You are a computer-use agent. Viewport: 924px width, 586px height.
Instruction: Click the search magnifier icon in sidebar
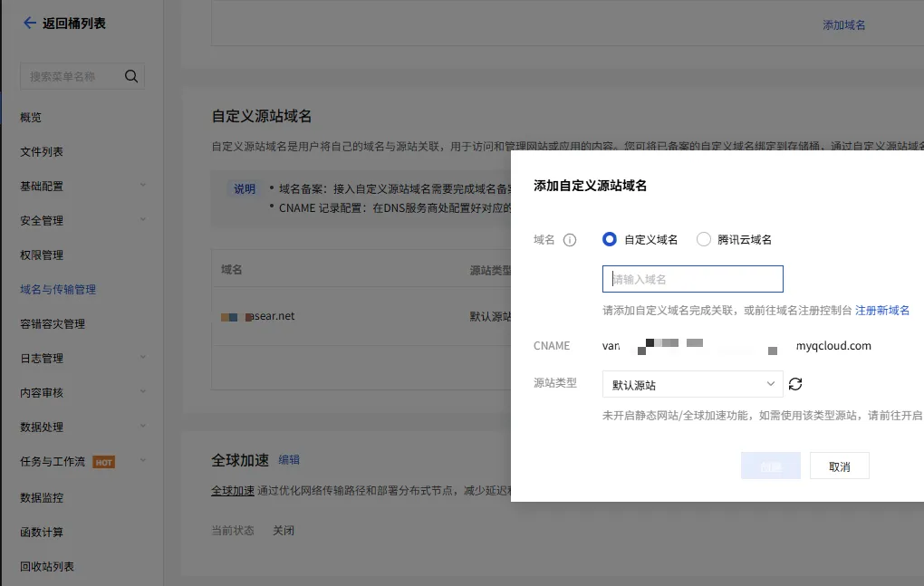[x=131, y=76]
